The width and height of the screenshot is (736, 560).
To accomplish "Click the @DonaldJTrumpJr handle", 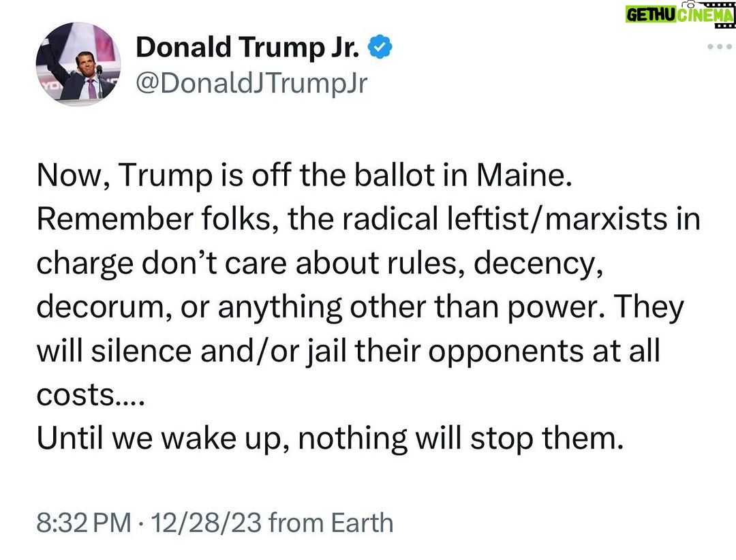I will pos(251,84).
